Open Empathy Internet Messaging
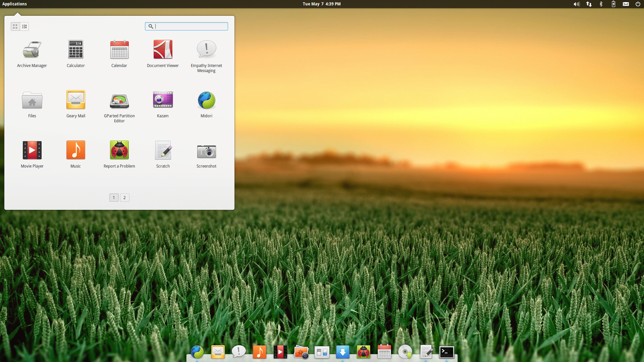 tap(206, 51)
